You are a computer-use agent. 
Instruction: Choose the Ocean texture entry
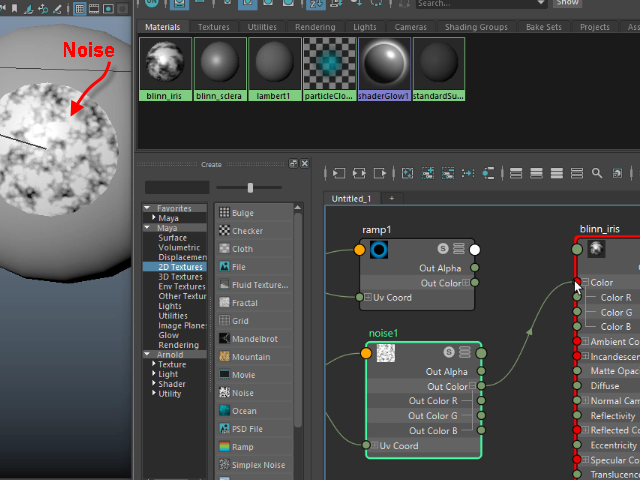[244, 411]
